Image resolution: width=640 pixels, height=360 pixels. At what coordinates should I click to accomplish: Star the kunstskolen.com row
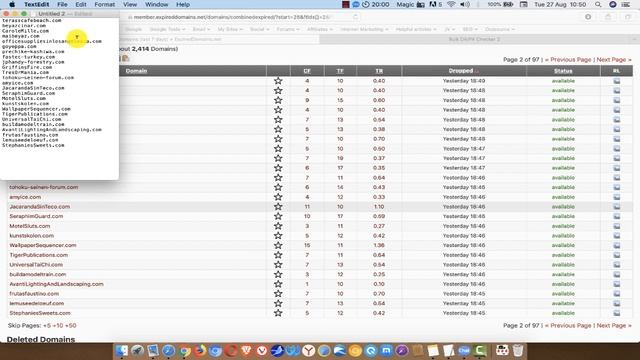pos(278,236)
